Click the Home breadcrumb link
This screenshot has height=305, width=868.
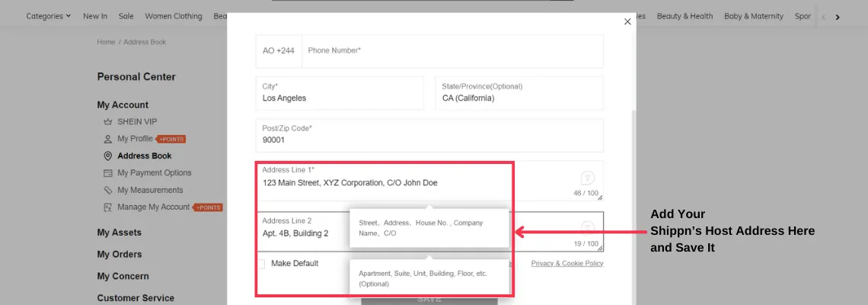[x=106, y=42]
